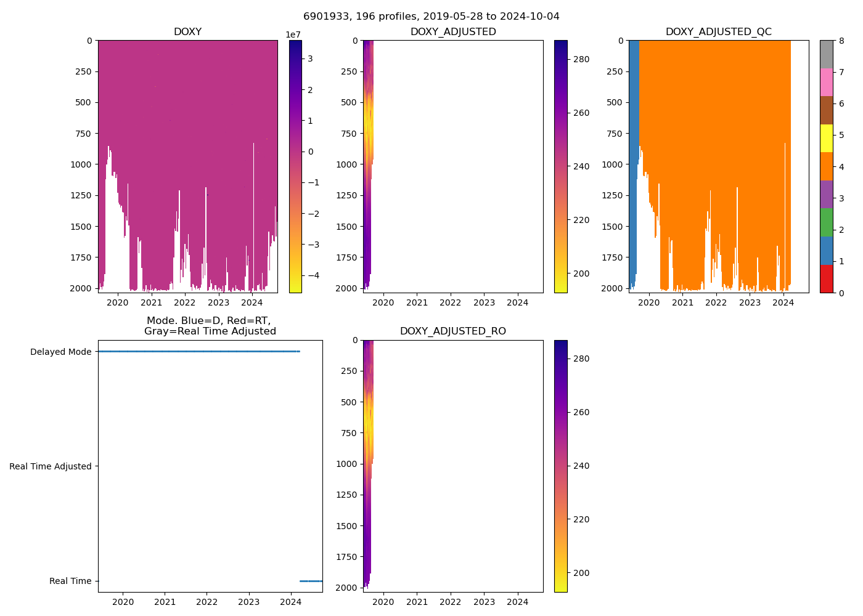The height and width of the screenshot is (616, 863).
Task: Select the purple segment in QC colorbar
Action: coord(826,194)
